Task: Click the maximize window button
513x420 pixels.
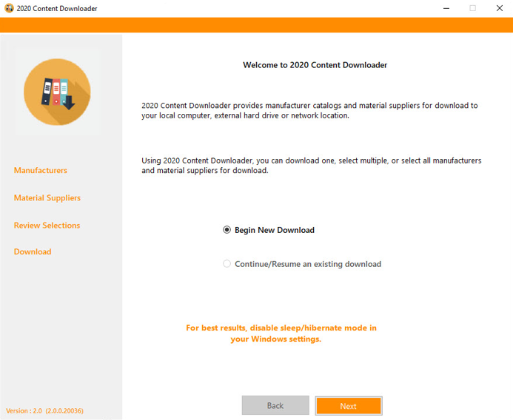Action: click(473, 8)
